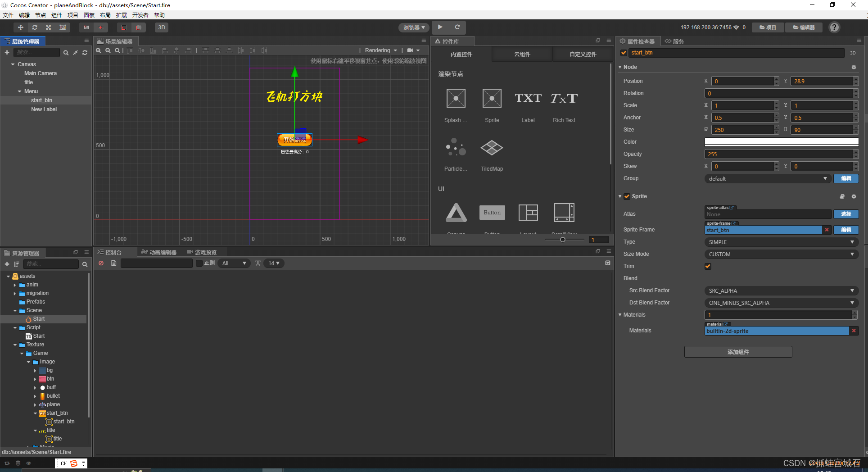Click the Add Component button

coord(738,352)
